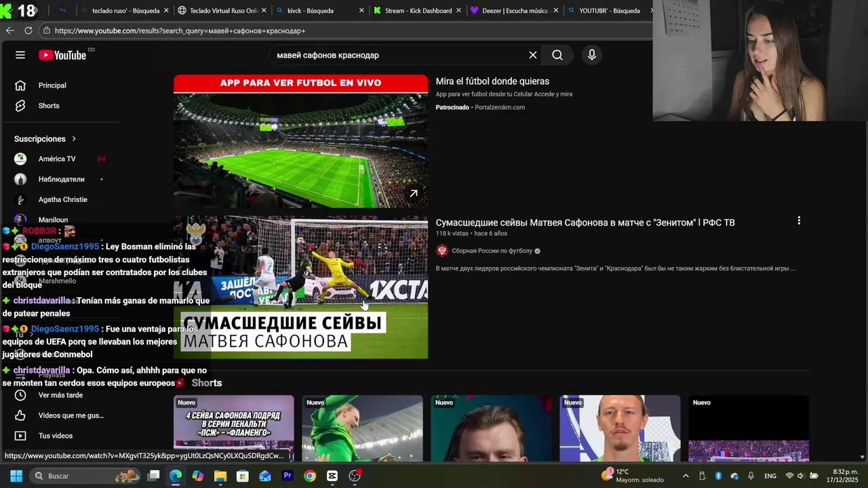Image resolution: width=868 pixels, height=488 pixels.
Task: Play the Сумасшедшие сейвы Сафонова video thumbnail
Action: 300,287
